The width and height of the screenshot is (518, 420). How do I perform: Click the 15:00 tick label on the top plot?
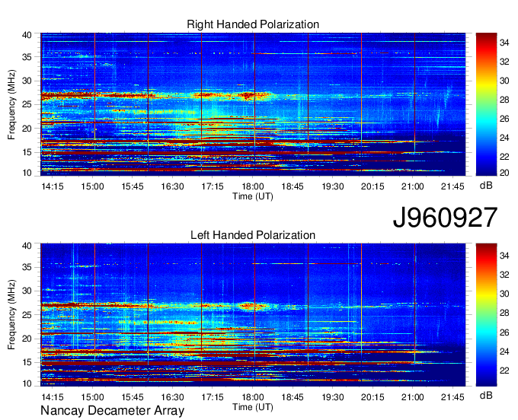92,186
